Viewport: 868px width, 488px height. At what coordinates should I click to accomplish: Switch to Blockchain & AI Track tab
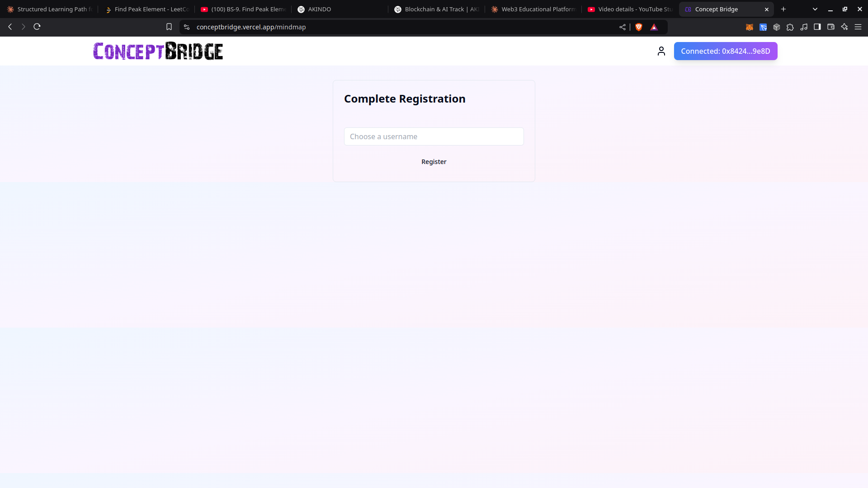pyautogui.click(x=436, y=9)
